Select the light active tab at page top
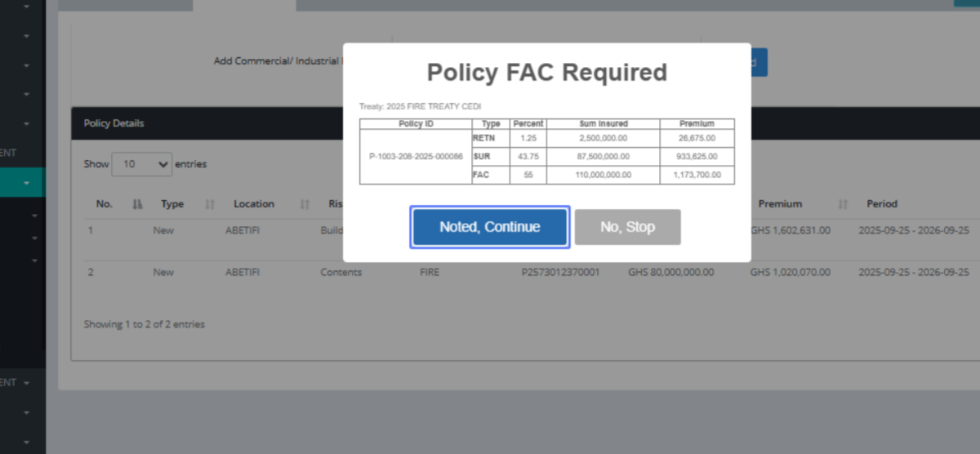The height and width of the screenshot is (454, 980). pyautogui.click(x=243, y=5)
